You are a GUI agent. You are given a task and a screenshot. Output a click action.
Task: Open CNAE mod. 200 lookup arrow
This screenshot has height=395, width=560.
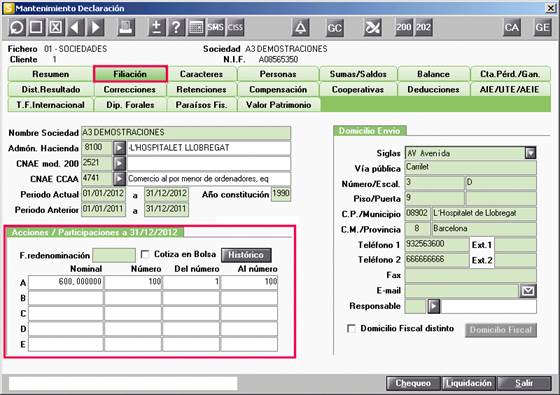coord(119,163)
